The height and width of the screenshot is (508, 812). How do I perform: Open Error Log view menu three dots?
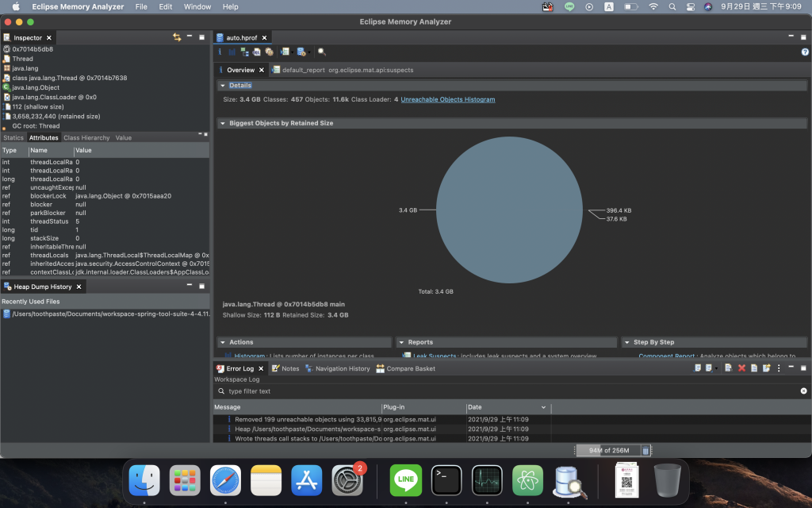click(x=779, y=368)
